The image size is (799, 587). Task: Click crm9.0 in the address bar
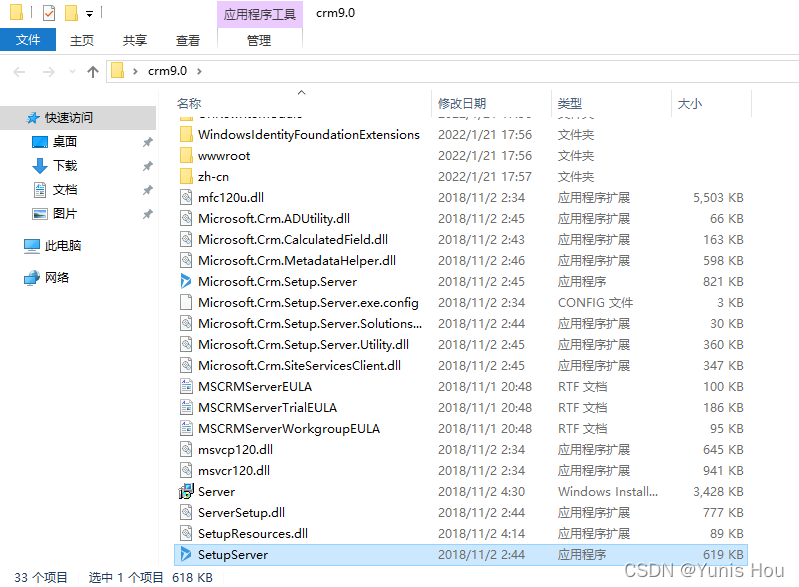(167, 71)
